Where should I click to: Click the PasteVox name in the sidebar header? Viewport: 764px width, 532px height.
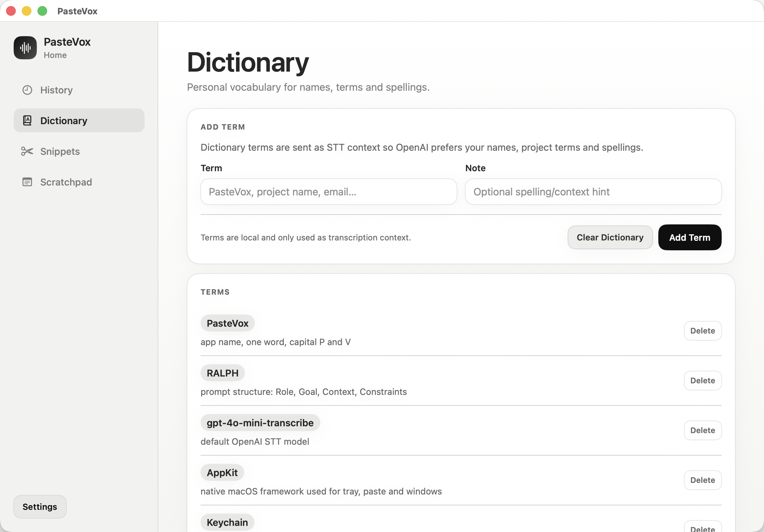67,42
